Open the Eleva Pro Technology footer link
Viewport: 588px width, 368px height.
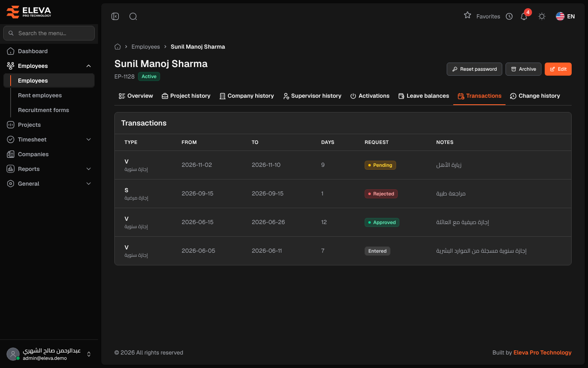pyautogui.click(x=542, y=352)
